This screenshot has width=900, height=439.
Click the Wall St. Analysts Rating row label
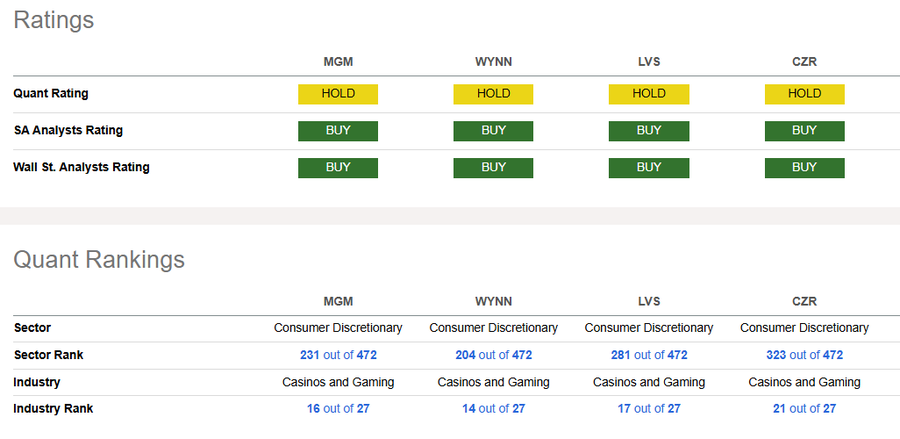(x=81, y=168)
